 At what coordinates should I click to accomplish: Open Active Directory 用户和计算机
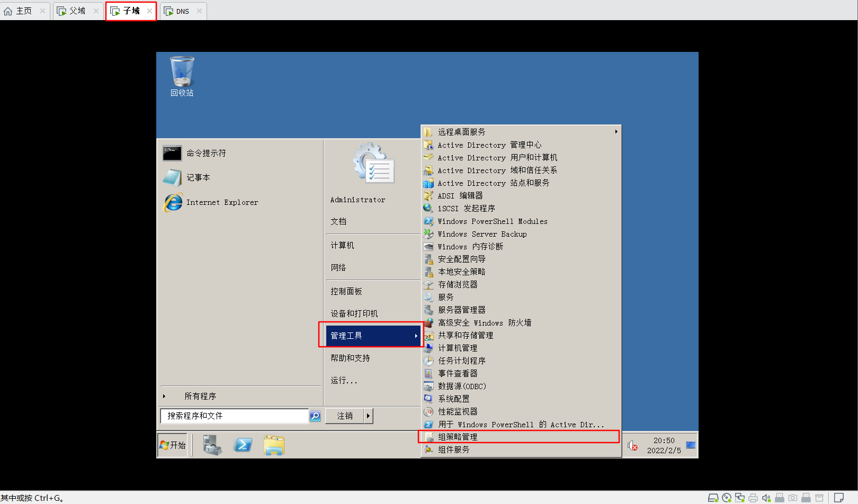point(522,158)
